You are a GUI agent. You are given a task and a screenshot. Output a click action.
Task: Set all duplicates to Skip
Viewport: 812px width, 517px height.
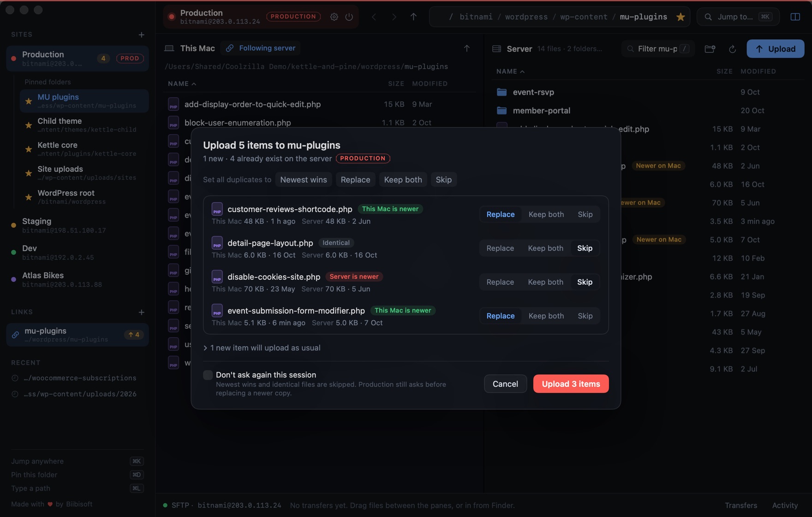pos(443,180)
